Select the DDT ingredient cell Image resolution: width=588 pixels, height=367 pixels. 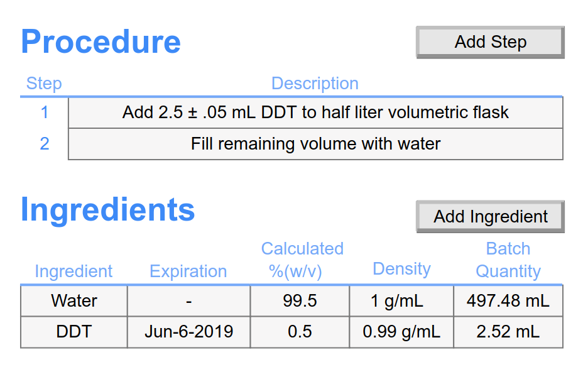coord(74,332)
